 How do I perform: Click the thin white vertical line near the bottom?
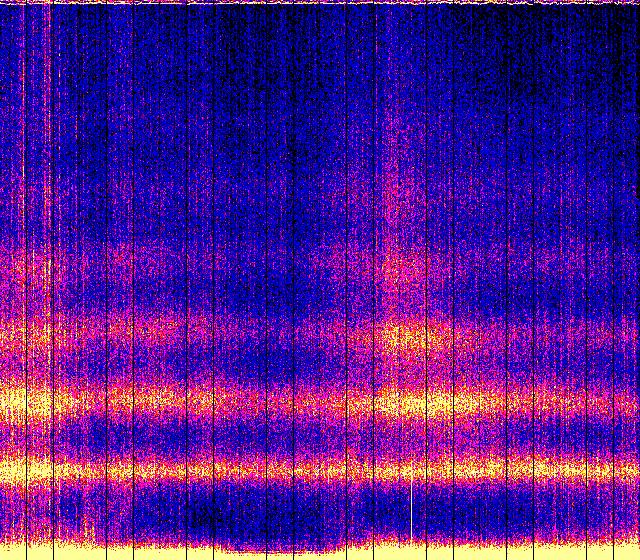412,505
